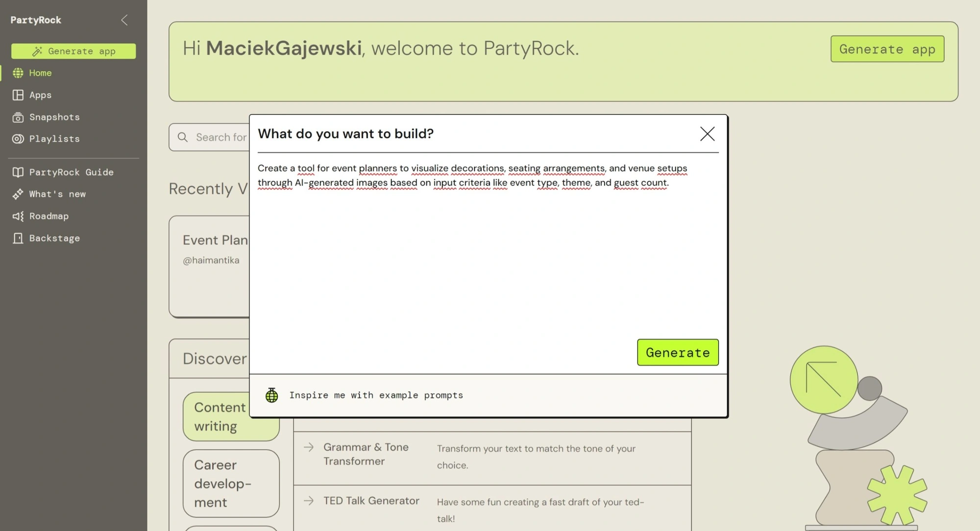Click the @haimantika author name

point(211,261)
